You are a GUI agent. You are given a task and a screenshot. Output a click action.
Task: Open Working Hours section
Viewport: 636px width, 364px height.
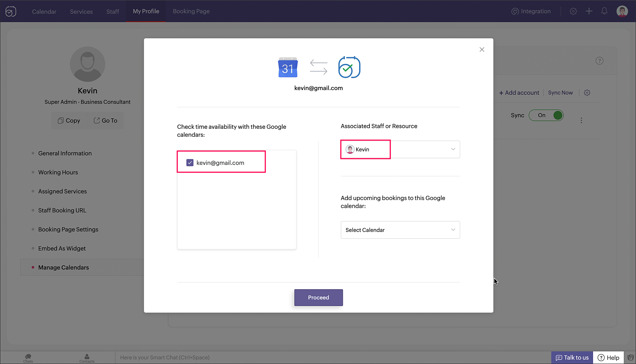(x=58, y=172)
